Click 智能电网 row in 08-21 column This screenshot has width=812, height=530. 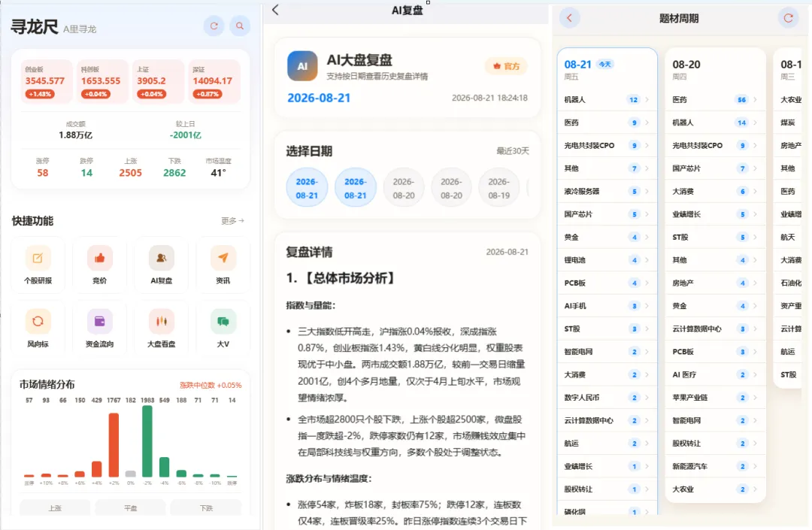coord(607,352)
